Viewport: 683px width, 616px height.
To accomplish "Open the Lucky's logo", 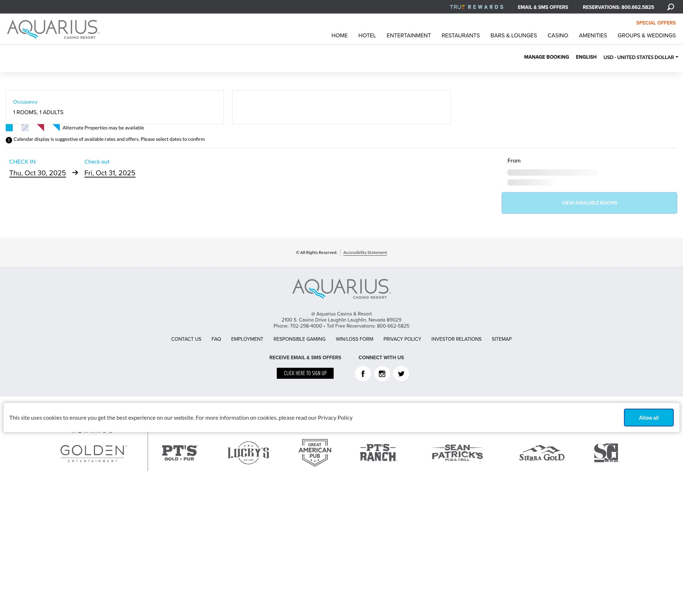I will pos(248,453).
